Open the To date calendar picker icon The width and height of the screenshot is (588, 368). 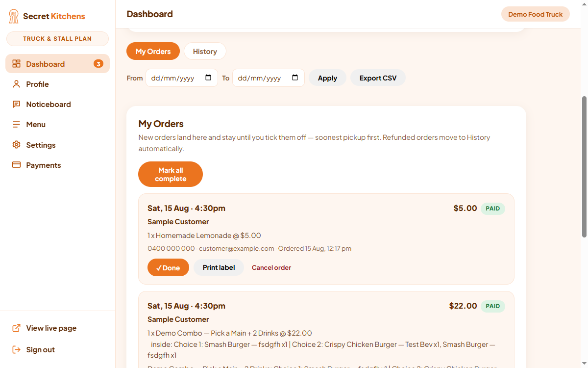(295, 78)
